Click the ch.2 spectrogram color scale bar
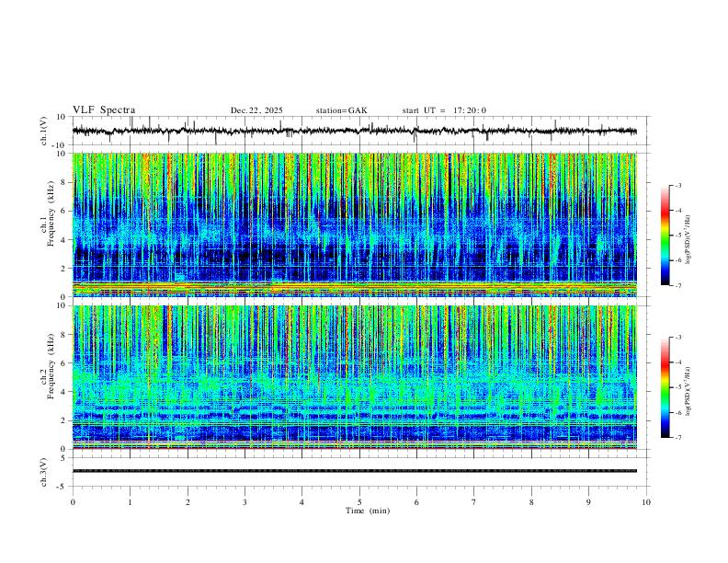Screen dimensions: 728x563 click(665, 387)
